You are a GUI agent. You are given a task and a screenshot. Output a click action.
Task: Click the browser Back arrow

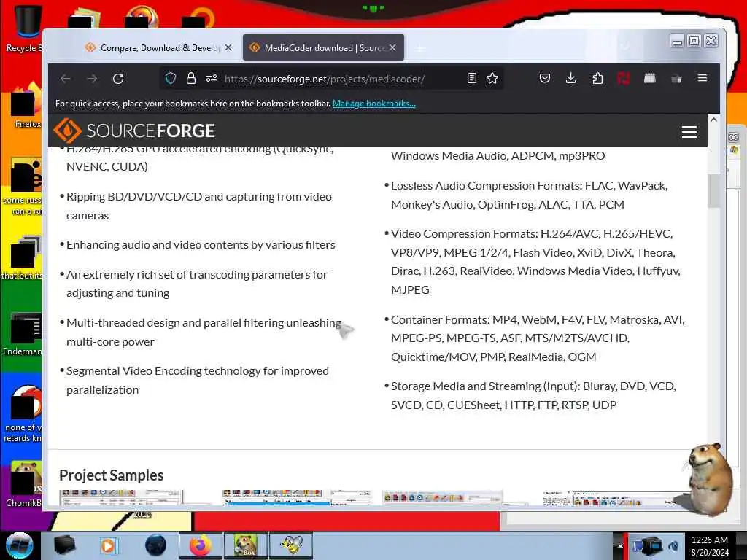(66, 79)
